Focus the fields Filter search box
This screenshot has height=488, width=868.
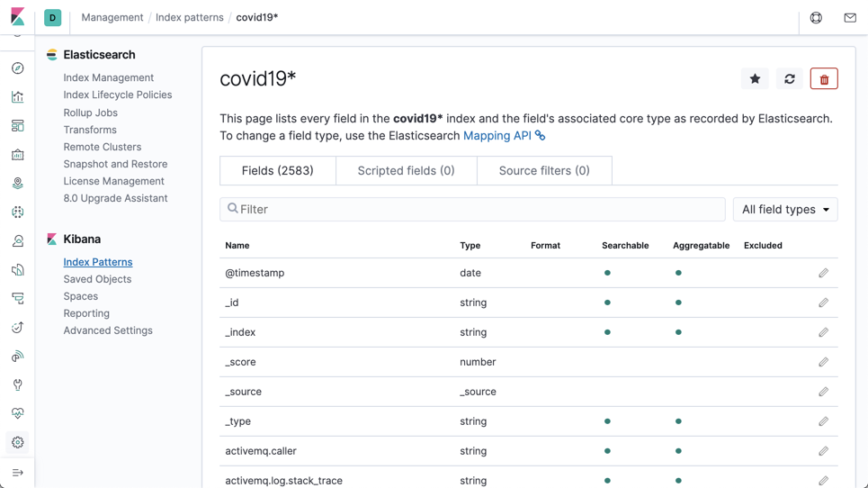coord(472,210)
